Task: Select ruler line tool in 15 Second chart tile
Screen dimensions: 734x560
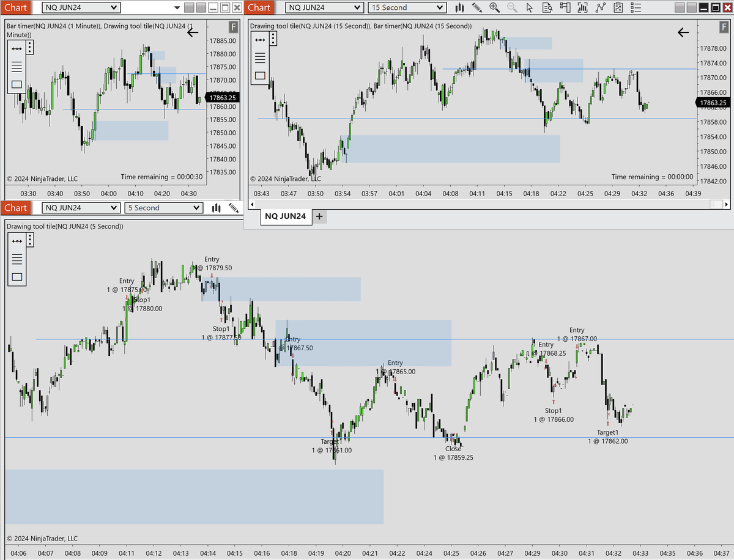Action: click(x=260, y=40)
